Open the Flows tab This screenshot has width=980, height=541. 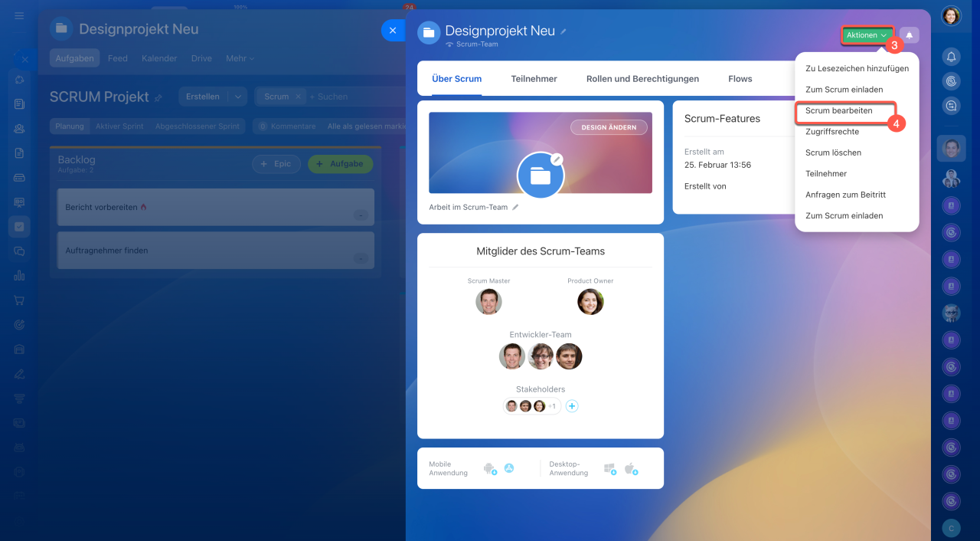click(x=740, y=79)
